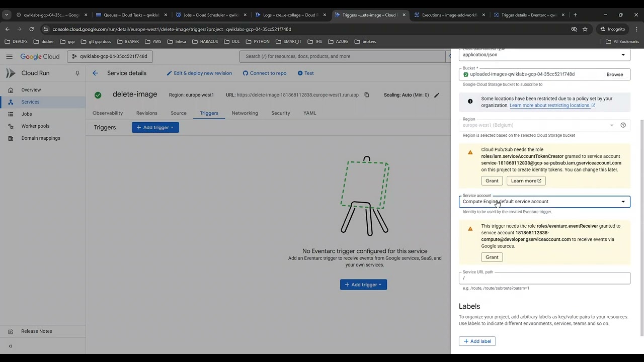Switch to the Security tab

(281, 113)
